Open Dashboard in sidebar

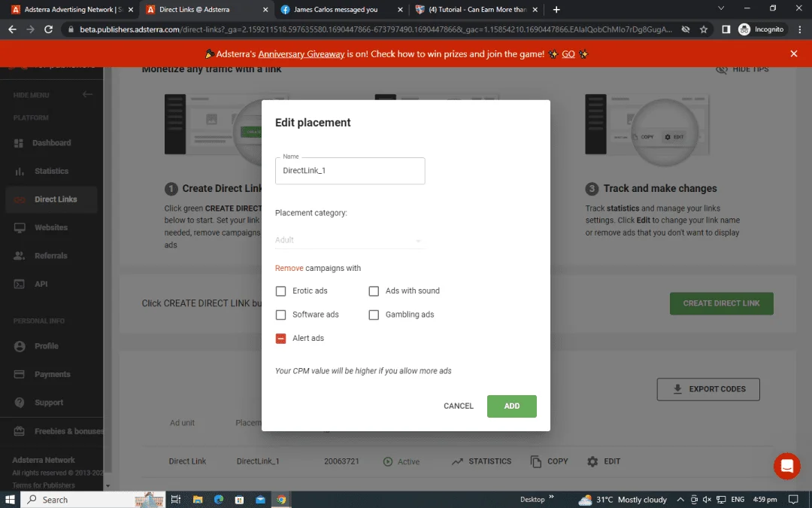(x=51, y=142)
